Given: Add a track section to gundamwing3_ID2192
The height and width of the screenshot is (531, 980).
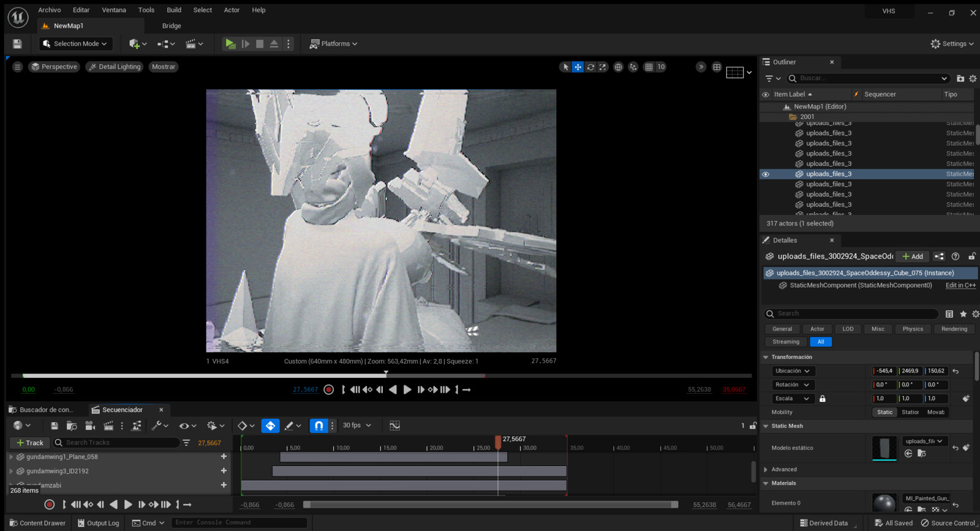Looking at the screenshot, I should click(x=224, y=470).
